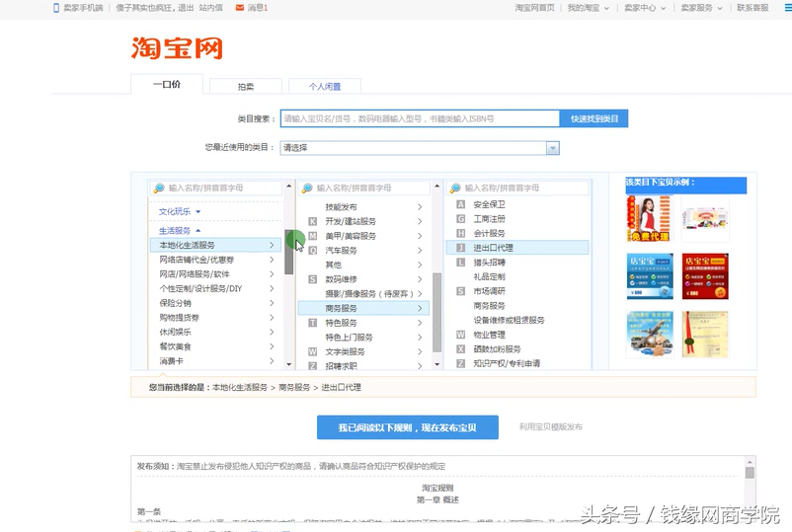Select 个性定制/设计服务/DIY category

coord(215,289)
